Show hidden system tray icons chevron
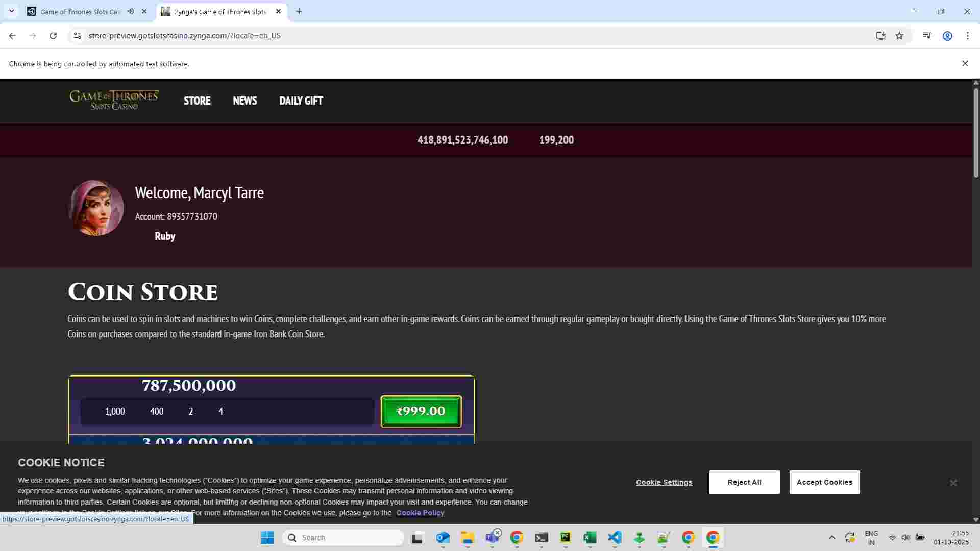 (831, 537)
